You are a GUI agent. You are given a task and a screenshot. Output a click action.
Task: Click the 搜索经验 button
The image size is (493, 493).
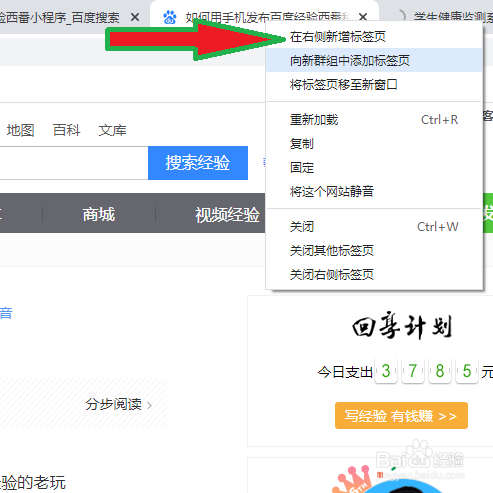coord(198,163)
